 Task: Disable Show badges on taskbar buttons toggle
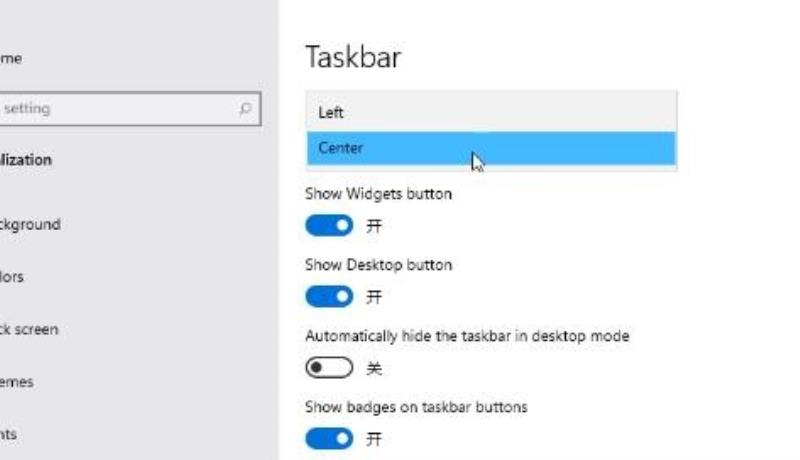point(329,439)
